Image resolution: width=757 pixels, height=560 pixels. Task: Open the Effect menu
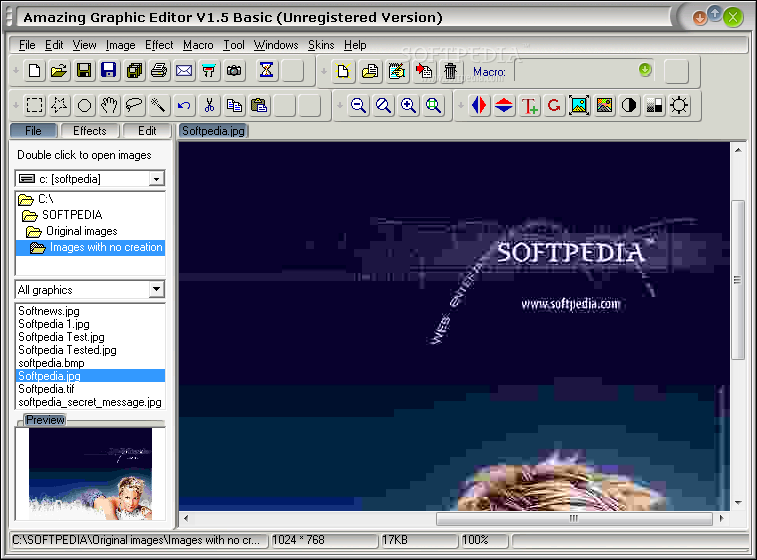click(x=159, y=45)
